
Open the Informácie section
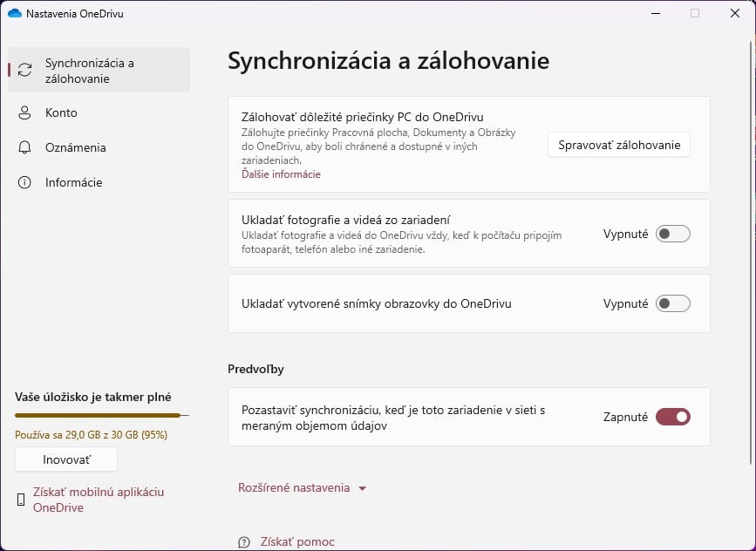click(x=99, y=182)
